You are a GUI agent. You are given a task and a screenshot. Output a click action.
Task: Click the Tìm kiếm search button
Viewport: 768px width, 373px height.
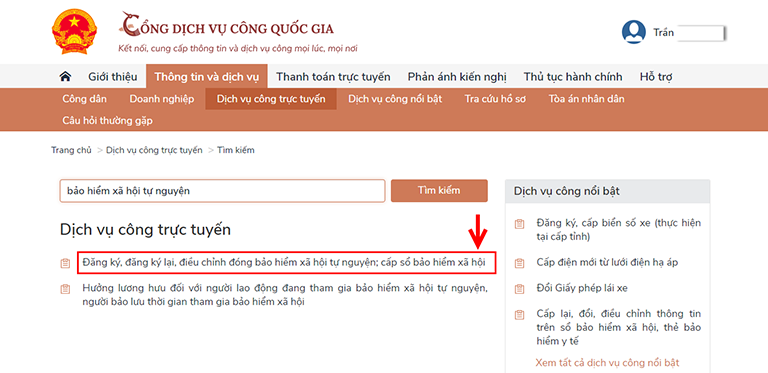pos(439,191)
